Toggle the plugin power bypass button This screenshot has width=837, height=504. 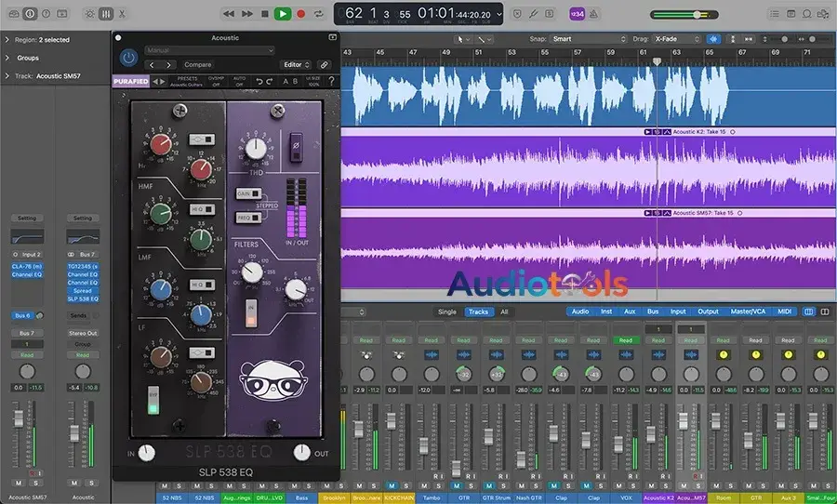[128, 57]
